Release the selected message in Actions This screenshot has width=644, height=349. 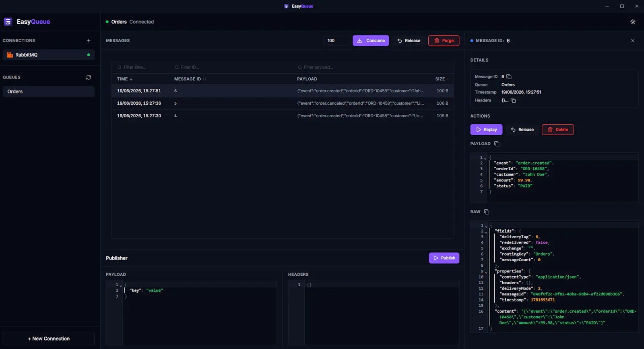tap(522, 130)
